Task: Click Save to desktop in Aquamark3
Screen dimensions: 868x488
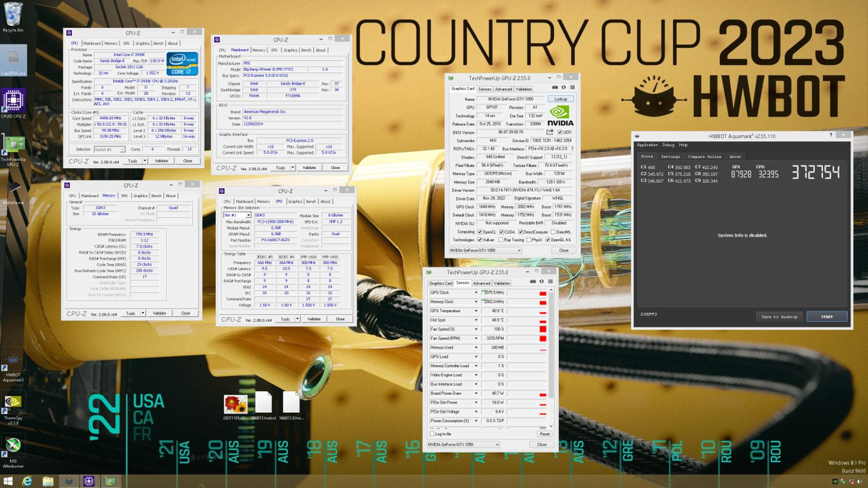Action: [779, 317]
